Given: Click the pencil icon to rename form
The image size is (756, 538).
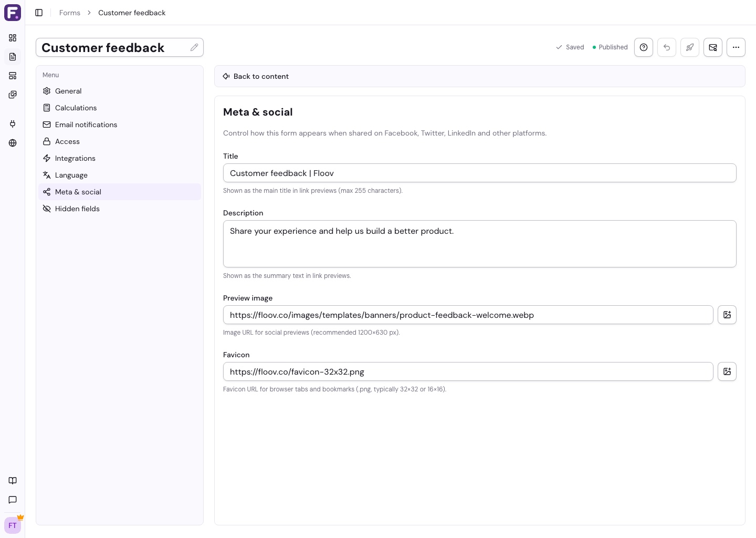Looking at the screenshot, I should pos(194,47).
